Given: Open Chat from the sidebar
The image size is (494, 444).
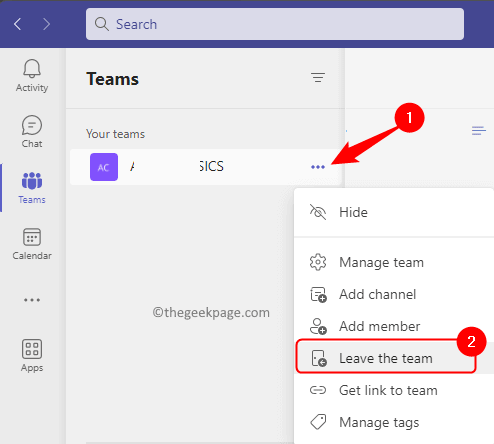Looking at the screenshot, I should pos(32,132).
